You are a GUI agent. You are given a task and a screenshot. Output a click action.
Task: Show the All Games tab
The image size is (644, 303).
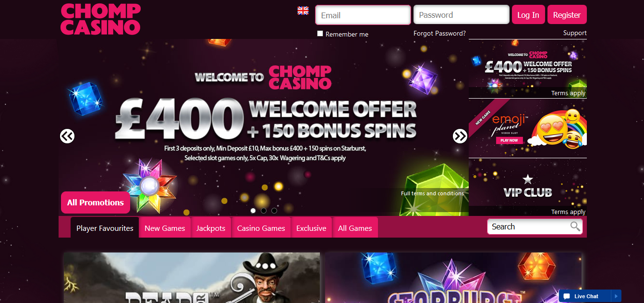[355, 228]
